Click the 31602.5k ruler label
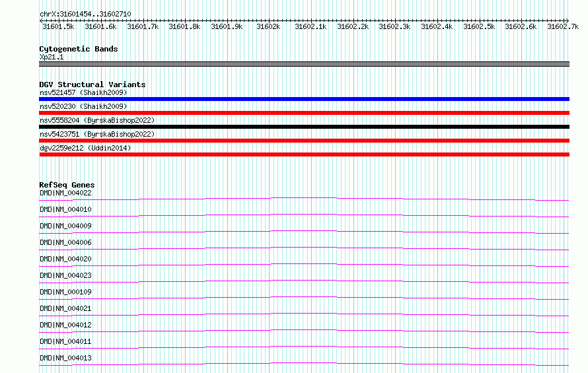 click(479, 26)
